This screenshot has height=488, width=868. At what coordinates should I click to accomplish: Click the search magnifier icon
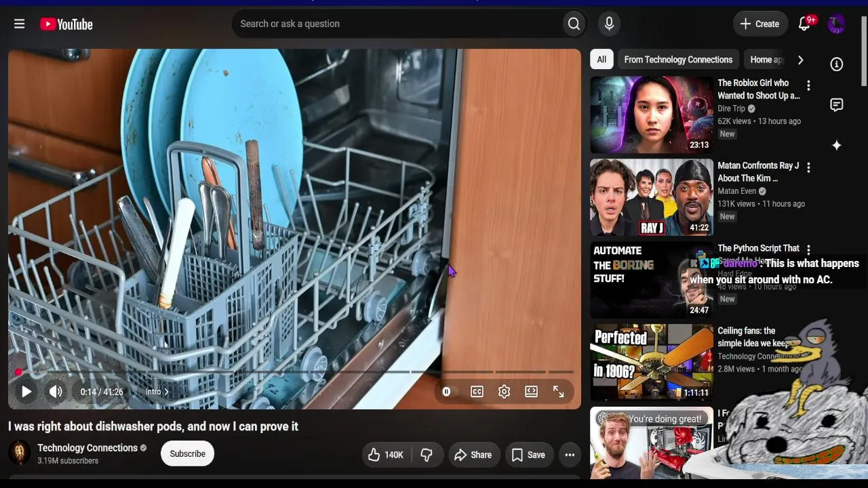(x=574, y=24)
